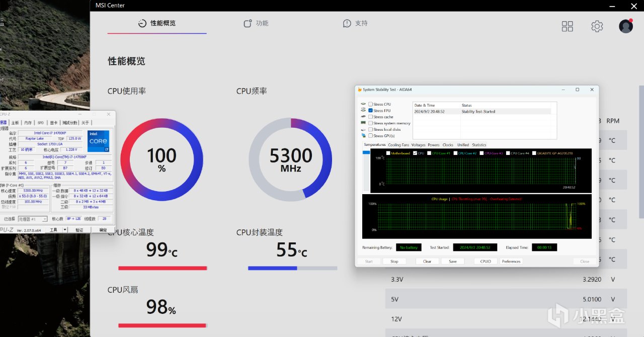
Task: Enable Stress CPU checkbox in AIDA64
Action: click(371, 104)
